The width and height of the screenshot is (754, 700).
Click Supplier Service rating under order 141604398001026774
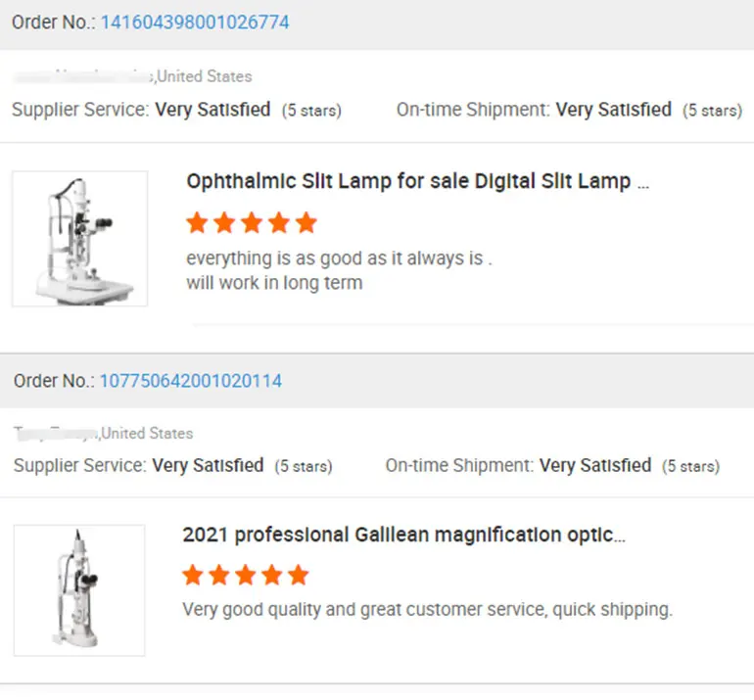pos(212,111)
